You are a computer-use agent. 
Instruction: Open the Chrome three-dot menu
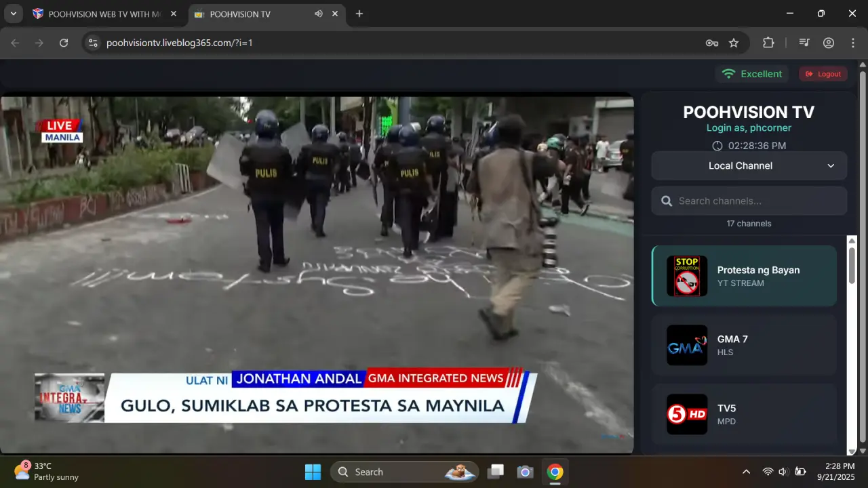(853, 43)
